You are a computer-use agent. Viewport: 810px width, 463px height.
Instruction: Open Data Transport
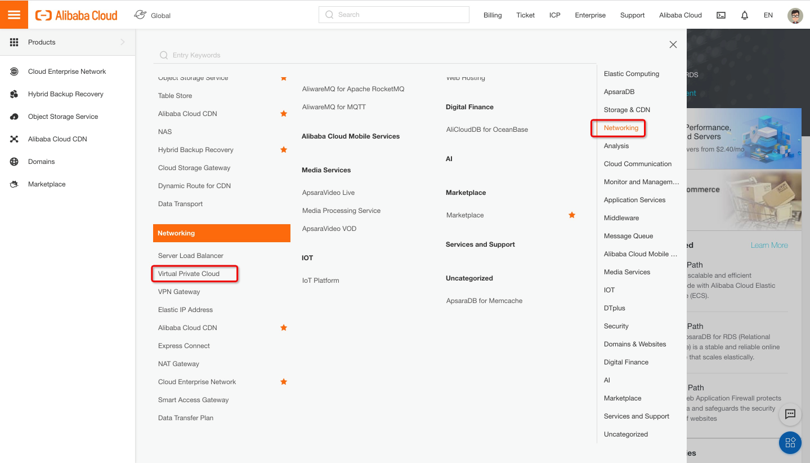(x=180, y=204)
